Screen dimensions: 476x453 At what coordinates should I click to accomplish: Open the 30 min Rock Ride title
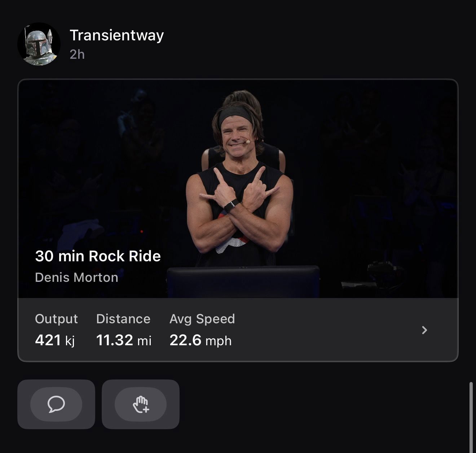(x=98, y=256)
